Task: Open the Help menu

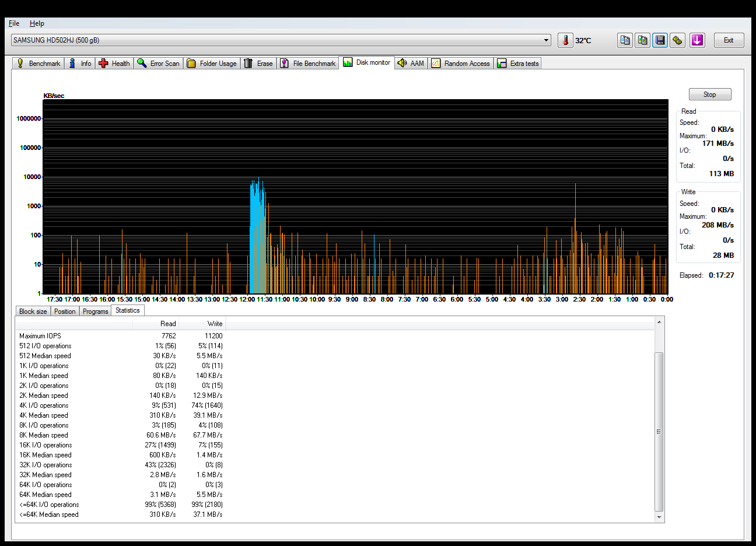Action: point(37,23)
